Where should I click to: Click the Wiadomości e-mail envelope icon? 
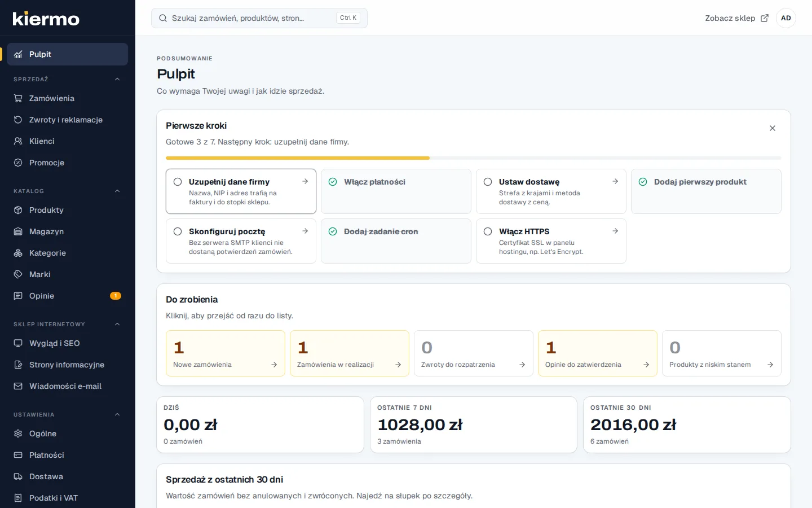tap(18, 386)
